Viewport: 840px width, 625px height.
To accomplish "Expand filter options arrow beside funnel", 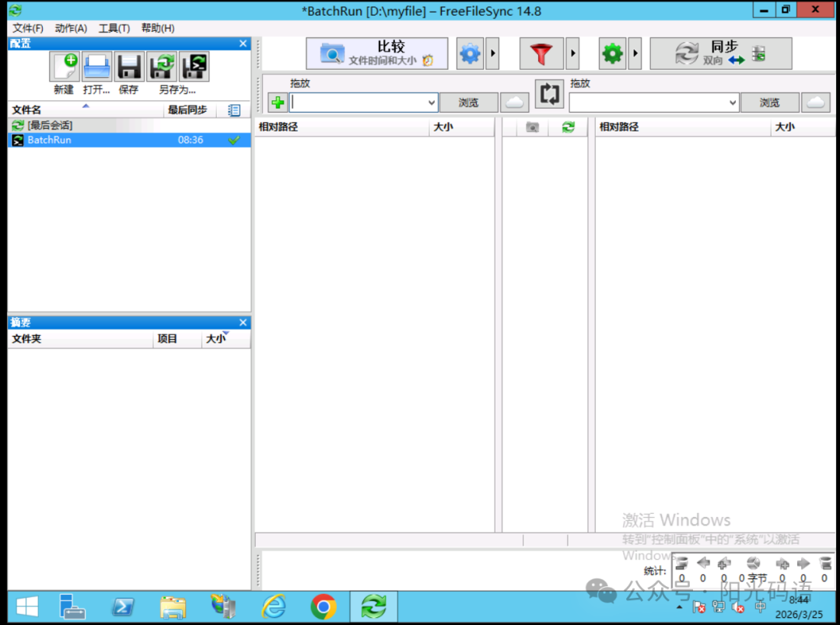I will click(x=572, y=54).
